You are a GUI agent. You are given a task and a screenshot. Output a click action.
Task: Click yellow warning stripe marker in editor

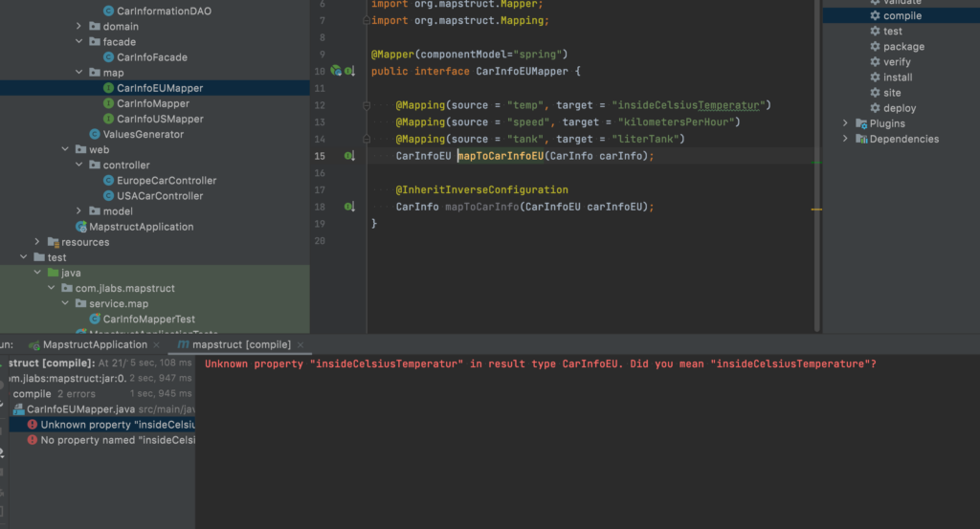pyautogui.click(x=816, y=209)
